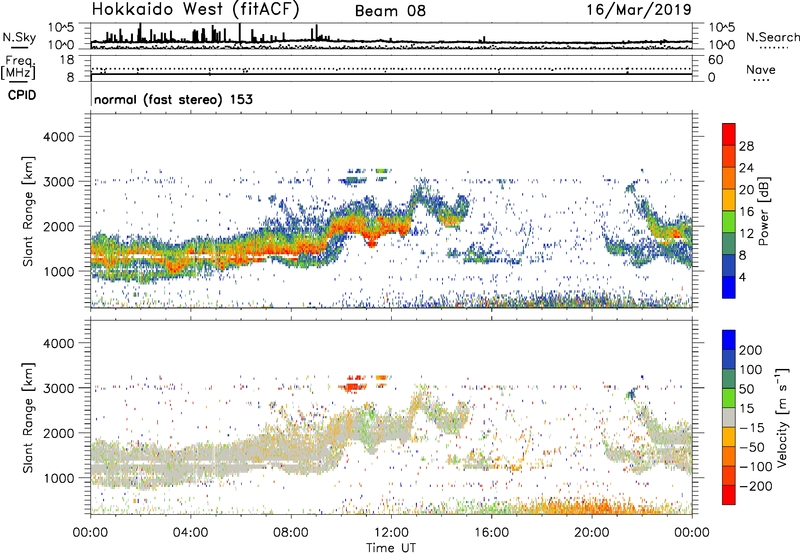This screenshot has height=554, width=800.
Task: Click the 'Nave' legend label
Action: pyautogui.click(x=761, y=69)
